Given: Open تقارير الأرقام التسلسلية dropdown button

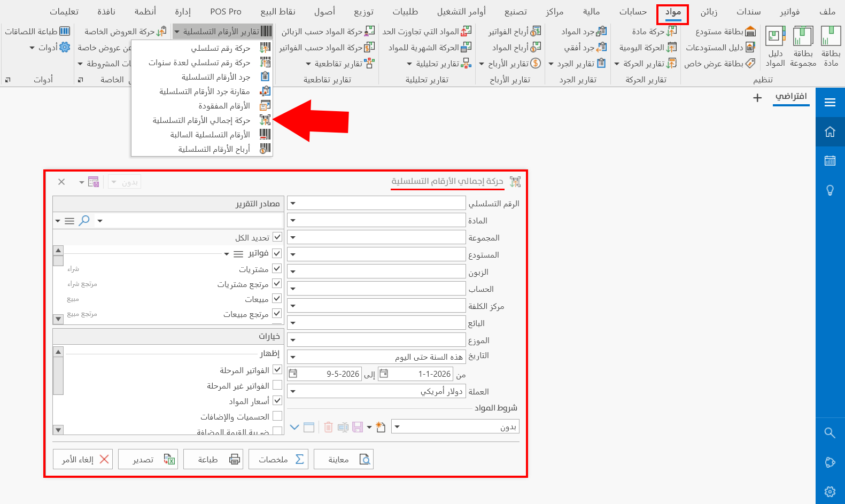Looking at the screenshot, I should [223, 32].
